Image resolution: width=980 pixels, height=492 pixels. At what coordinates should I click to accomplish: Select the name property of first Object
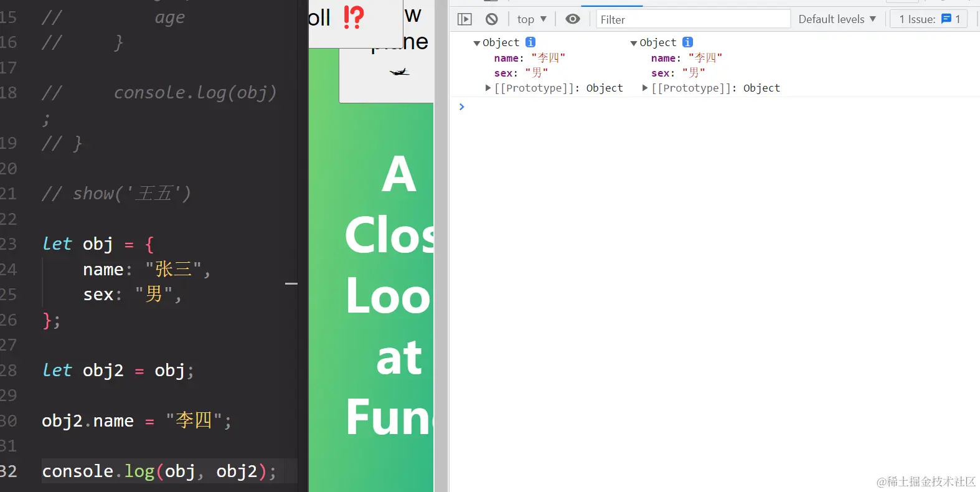click(x=529, y=58)
